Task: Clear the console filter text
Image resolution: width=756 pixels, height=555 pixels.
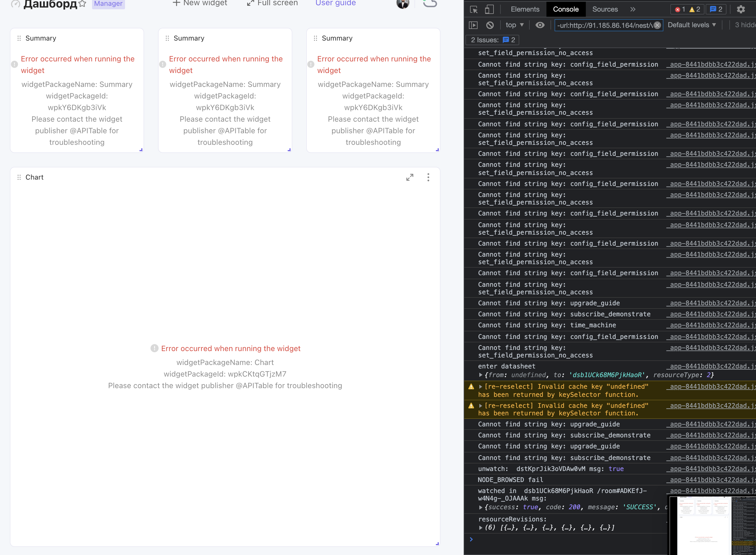Action: coord(657,25)
